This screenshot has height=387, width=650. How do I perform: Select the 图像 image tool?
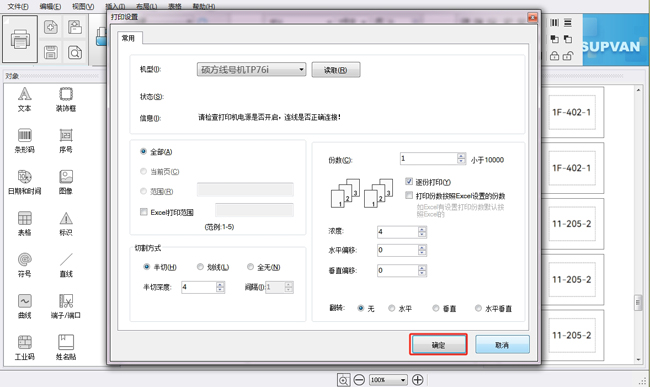tap(66, 182)
